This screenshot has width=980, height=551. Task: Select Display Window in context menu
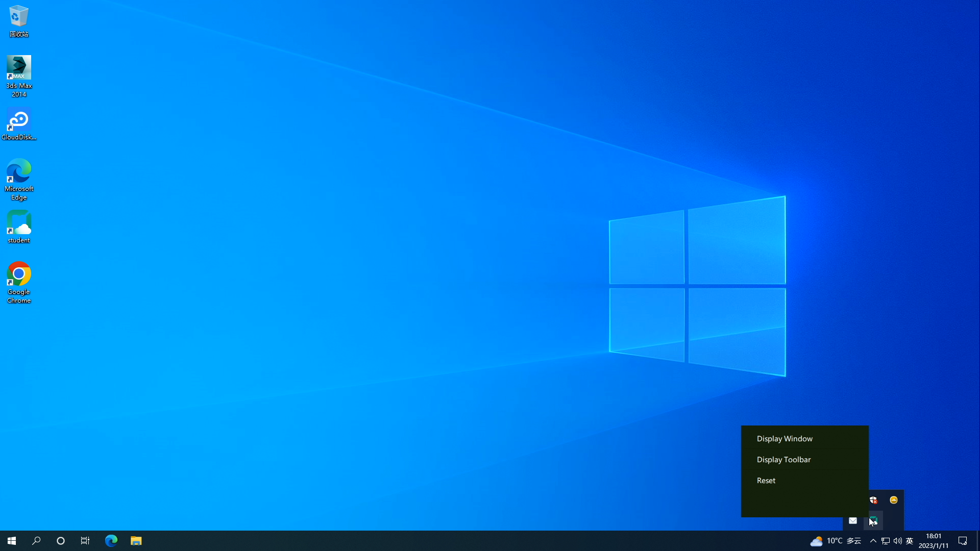coord(804,439)
